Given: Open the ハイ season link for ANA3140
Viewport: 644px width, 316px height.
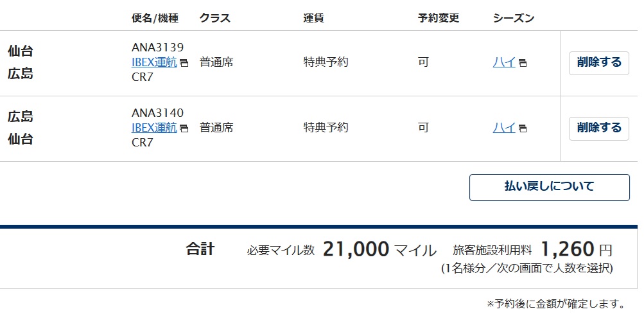Looking at the screenshot, I should click(x=503, y=127).
